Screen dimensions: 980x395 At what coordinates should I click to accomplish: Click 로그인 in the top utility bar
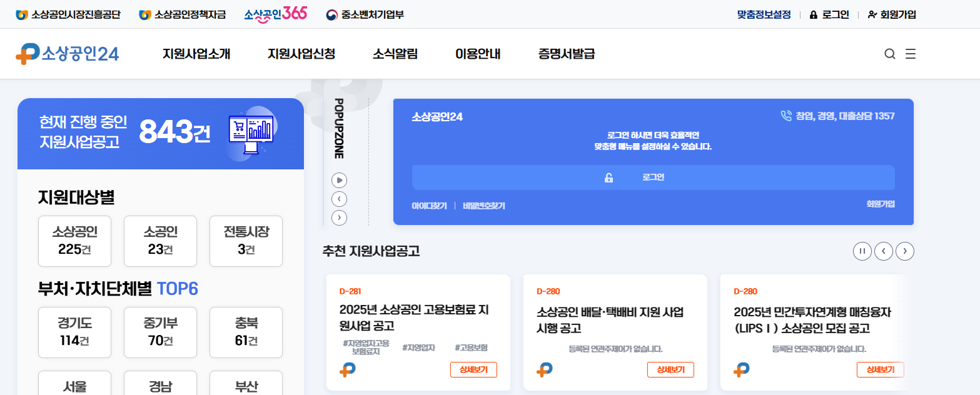pos(829,14)
